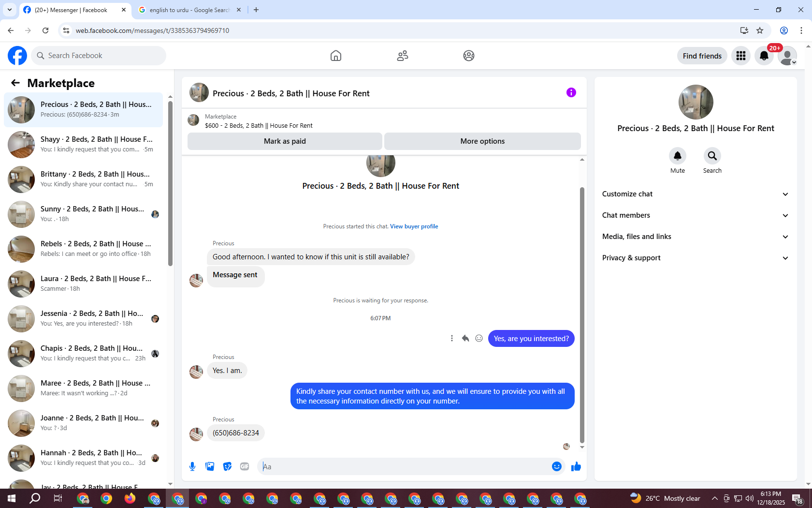The height and width of the screenshot is (508, 812).
Task: Go to the Home feed icon
Action: point(336,56)
